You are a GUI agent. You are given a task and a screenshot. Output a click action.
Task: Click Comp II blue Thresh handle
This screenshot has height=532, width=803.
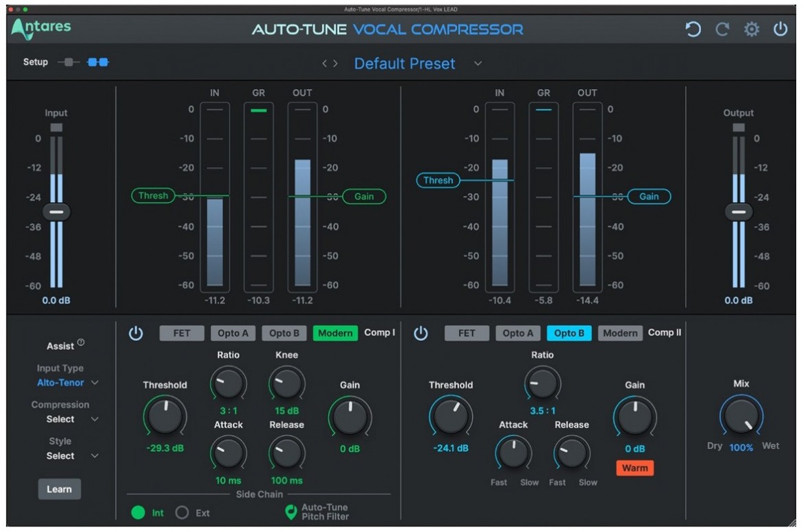click(x=438, y=180)
